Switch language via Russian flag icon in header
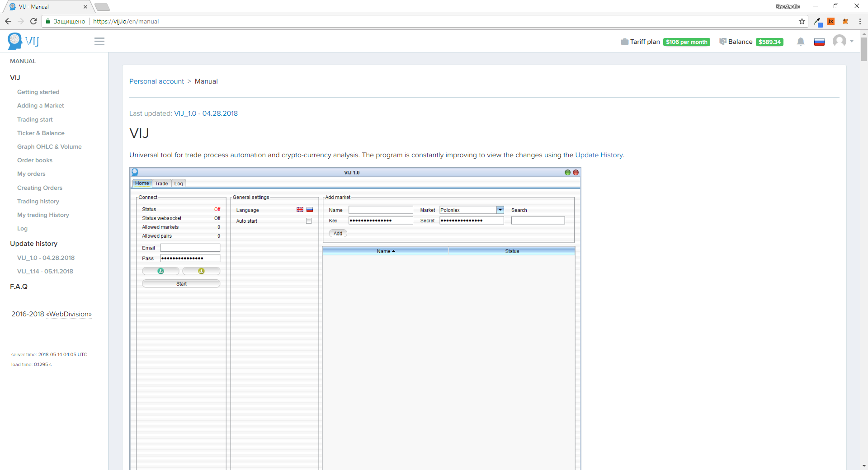This screenshot has height=470, width=868. pos(819,42)
